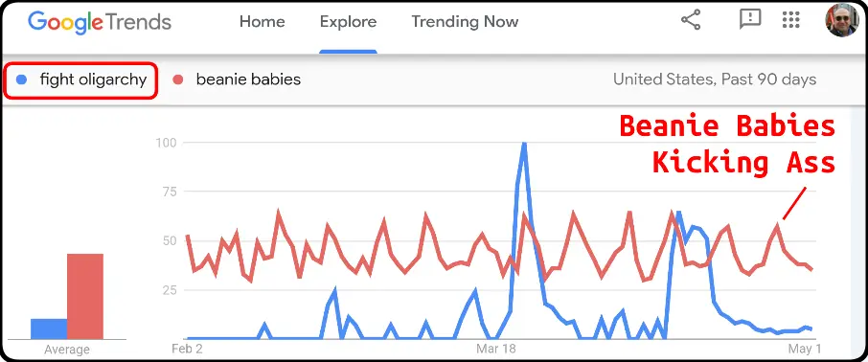Click the blue average bar
Screen dimensions: 868x362
49,328
